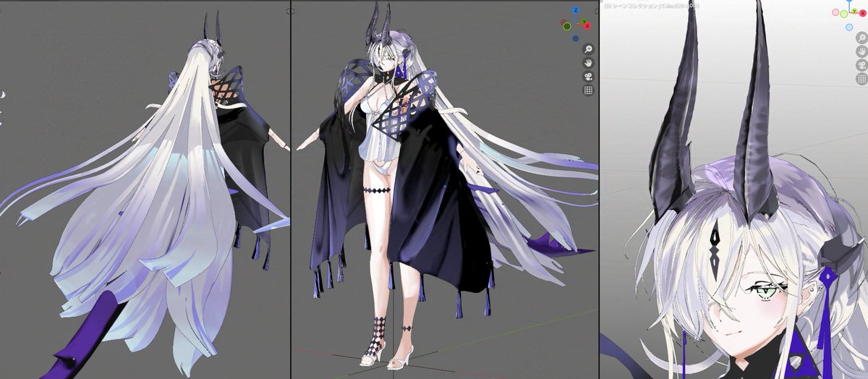Click blue Z axis on full-body viewport gizmo

click(x=575, y=9)
